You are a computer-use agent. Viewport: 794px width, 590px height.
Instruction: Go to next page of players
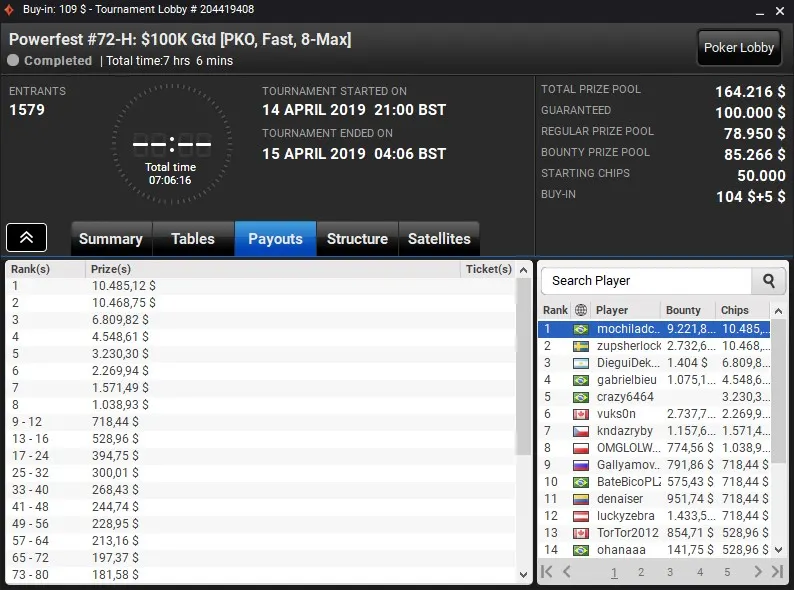click(758, 572)
